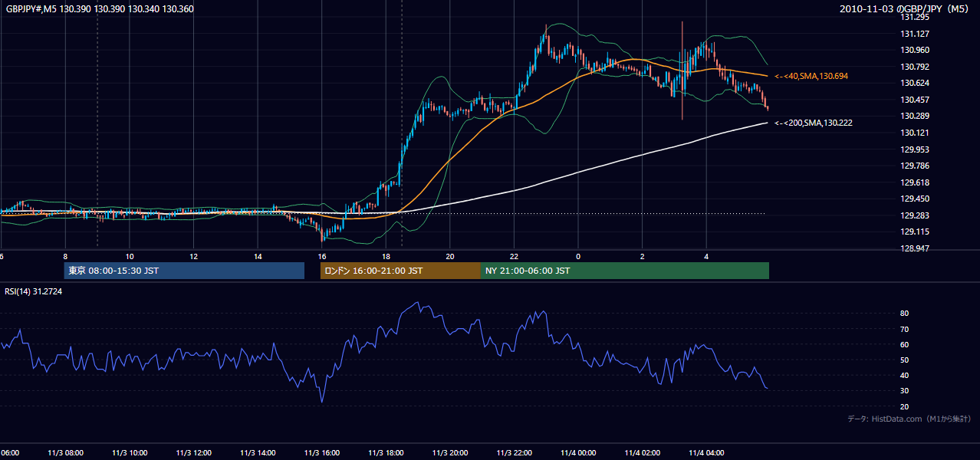Select the orange 40 SMA label 130.694
This screenshot has width=980, height=460.
coord(811,77)
